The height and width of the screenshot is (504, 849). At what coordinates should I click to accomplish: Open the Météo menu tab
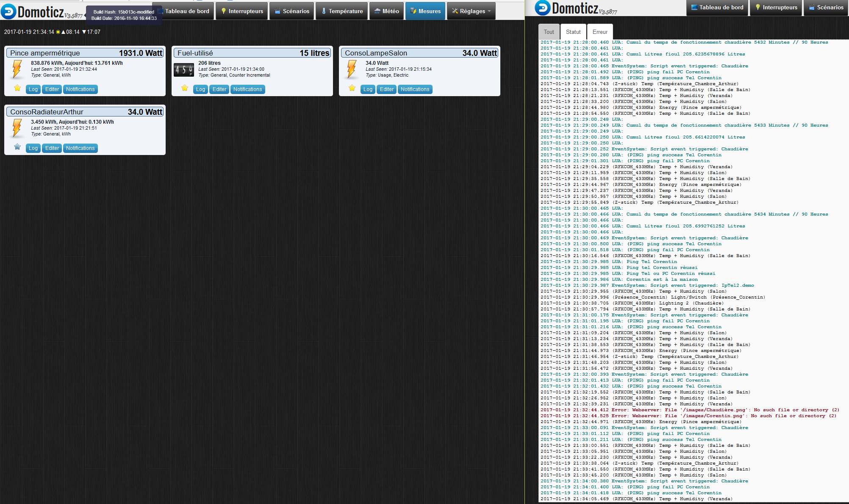(386, 11)
